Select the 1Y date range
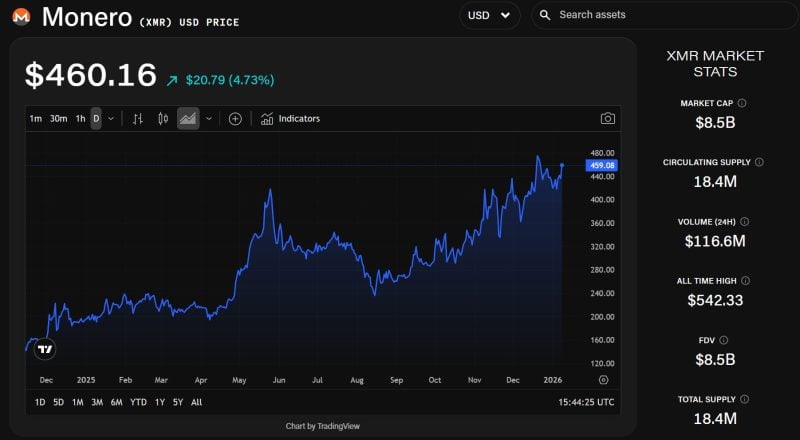 (158, 402)
